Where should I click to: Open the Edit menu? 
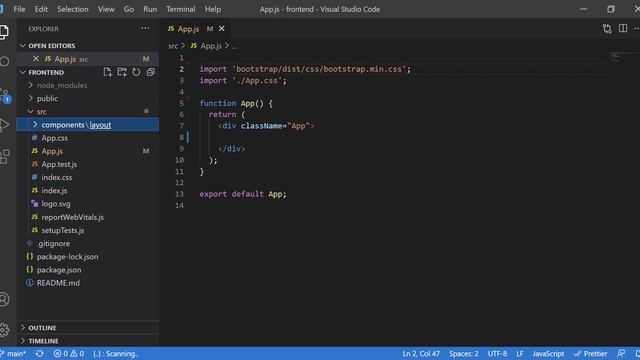41,9
